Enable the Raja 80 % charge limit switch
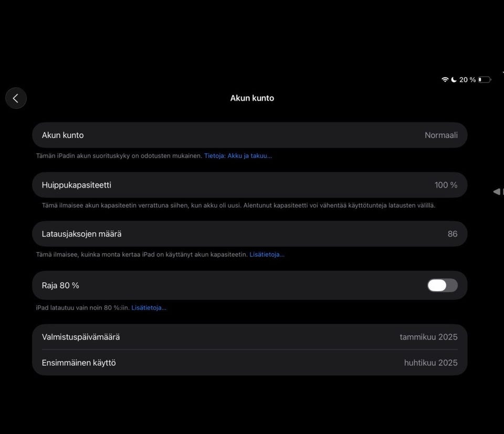The image size is (504, 434). pyautogui.click(x=442, y=285)
